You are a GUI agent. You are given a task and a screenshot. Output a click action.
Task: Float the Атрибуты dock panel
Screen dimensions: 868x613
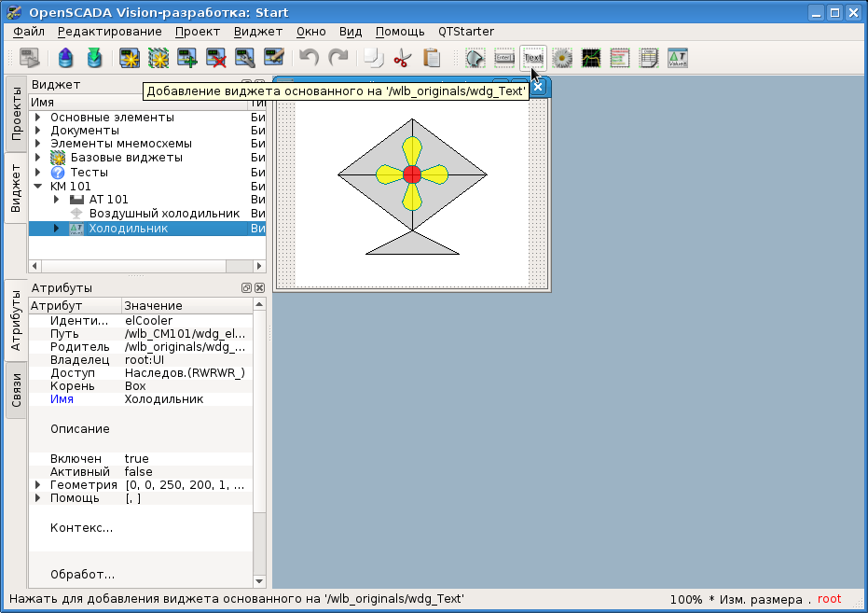pos(247,288)
